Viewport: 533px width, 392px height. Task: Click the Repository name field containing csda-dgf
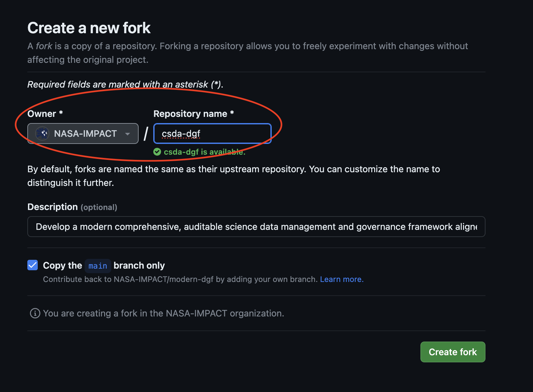click(x=212, y=133)
